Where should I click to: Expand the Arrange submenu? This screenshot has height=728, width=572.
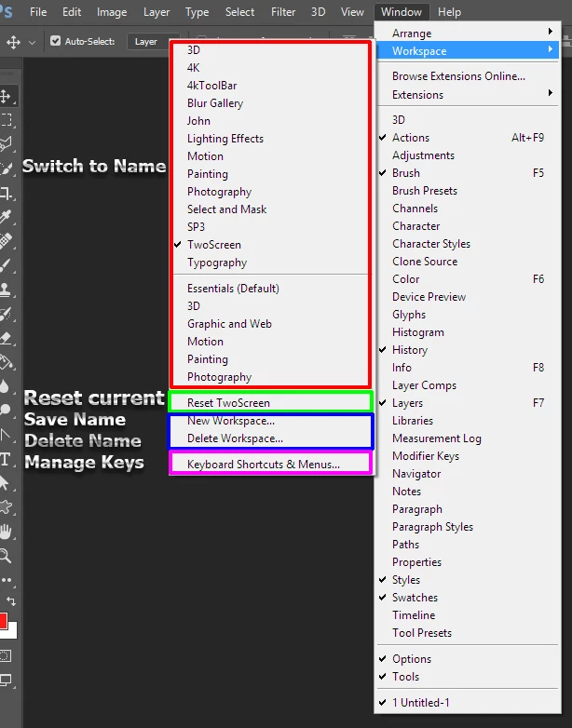tap(468, 33)
